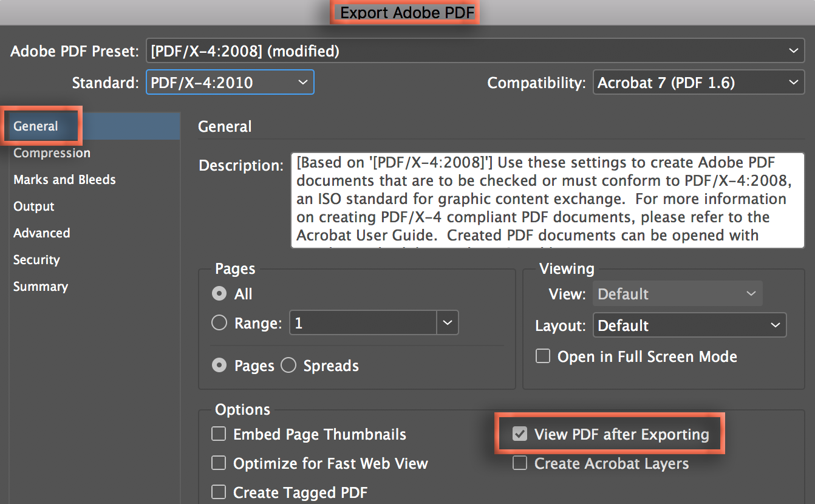The image size is (815, 504).
Task: Uncheck View PDF after Exporting
Action: [x=520, y=434]
